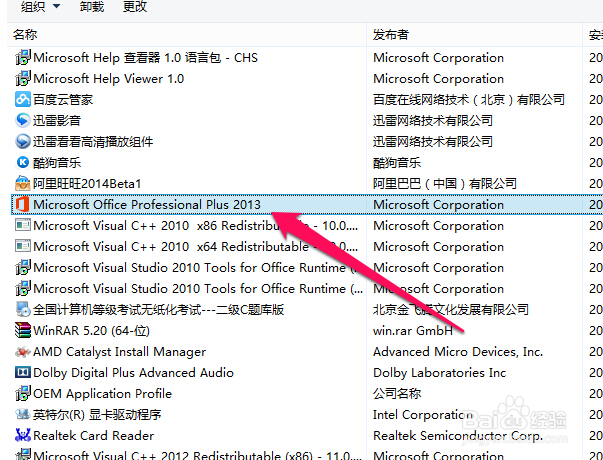Click publisher Dolby Laboratories Inc

[439, 373]
